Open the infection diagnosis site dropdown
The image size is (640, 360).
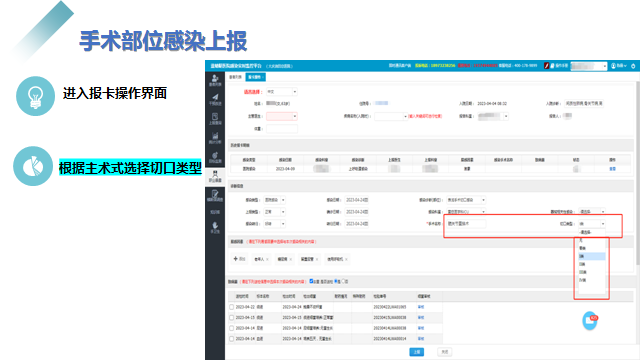[466, 200]
